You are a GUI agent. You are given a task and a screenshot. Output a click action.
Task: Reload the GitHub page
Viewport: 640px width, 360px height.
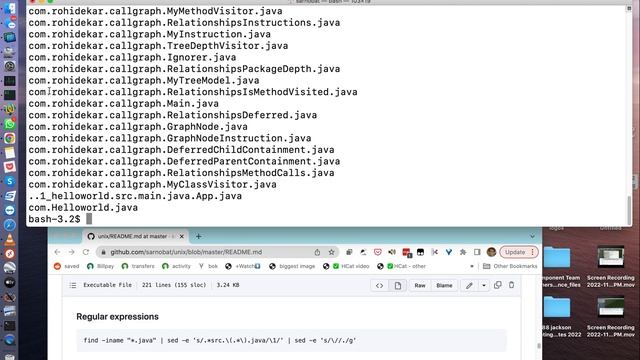86,252
